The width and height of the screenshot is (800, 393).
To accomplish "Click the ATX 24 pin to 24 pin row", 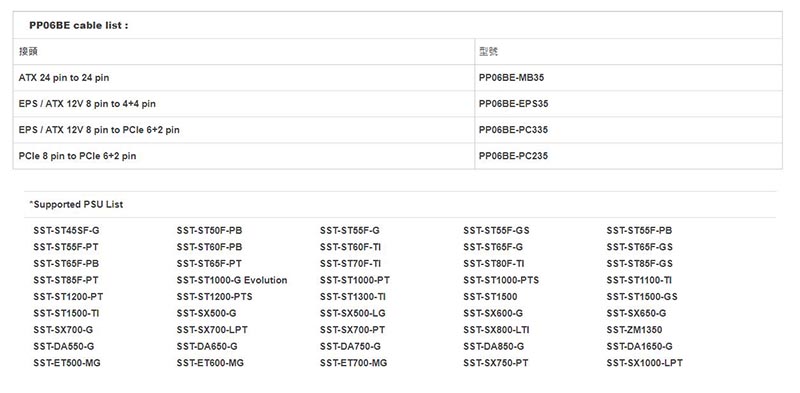I will point(397,78).
